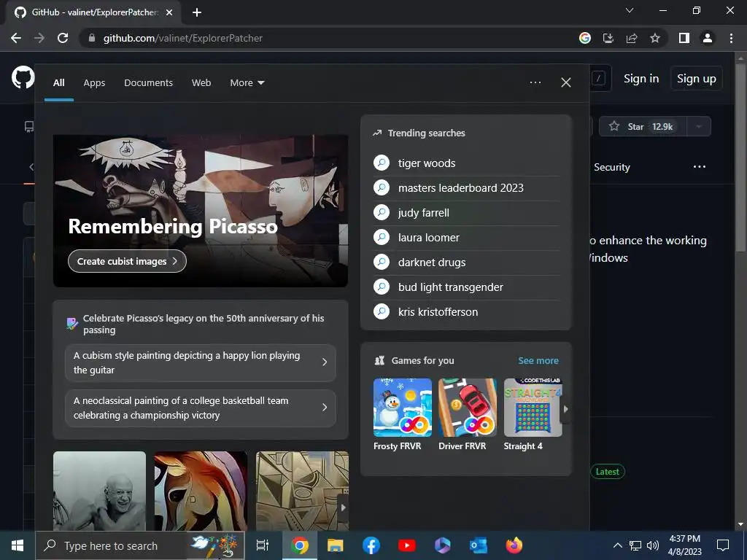Click the Latest release badge

(x=608, y=472)
